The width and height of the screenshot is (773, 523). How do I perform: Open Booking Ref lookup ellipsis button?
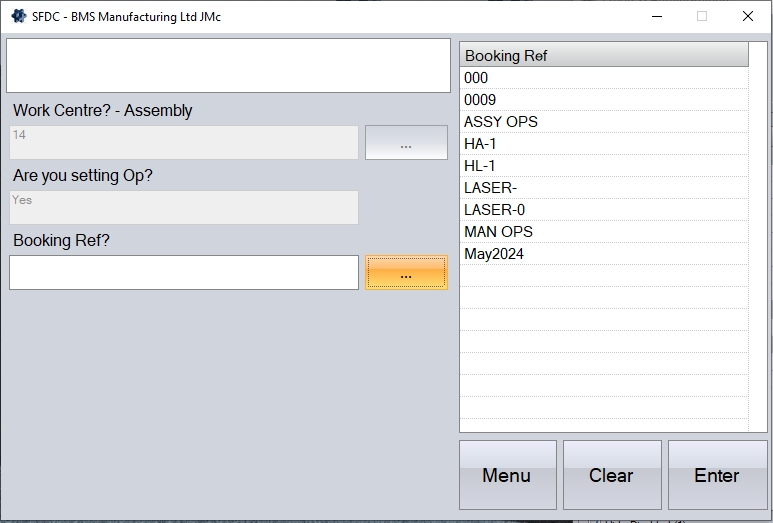[x=406, y=273]
